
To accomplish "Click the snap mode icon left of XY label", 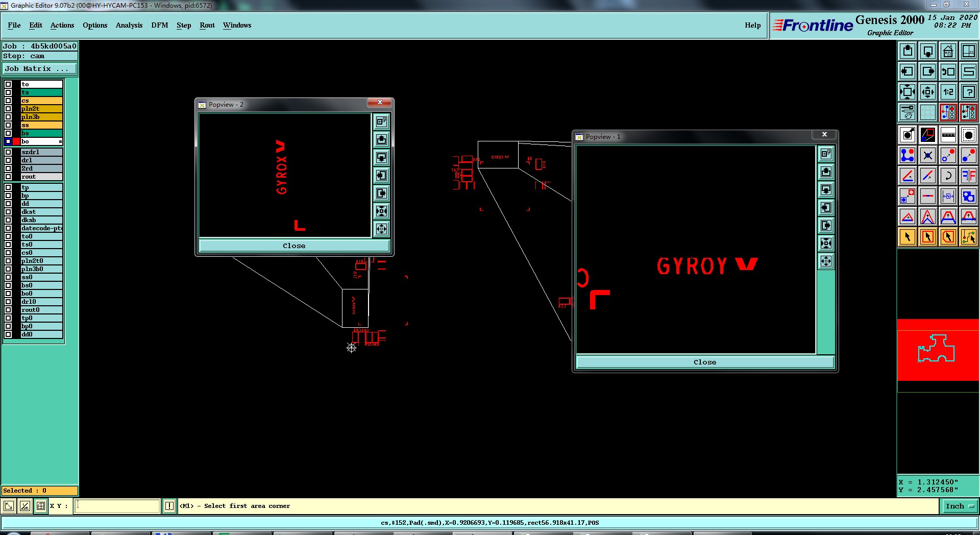I will click(41, 506).
